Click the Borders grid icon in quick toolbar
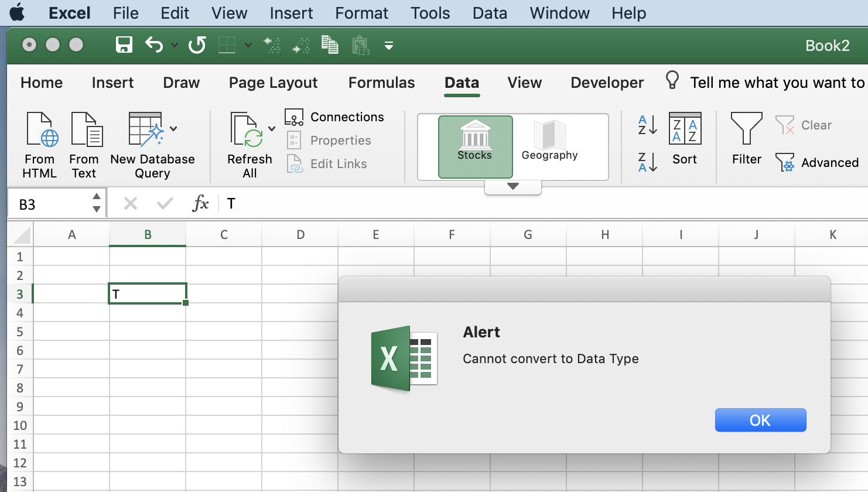This screenshot has height=492, width=868. click(x=227, y=45)
